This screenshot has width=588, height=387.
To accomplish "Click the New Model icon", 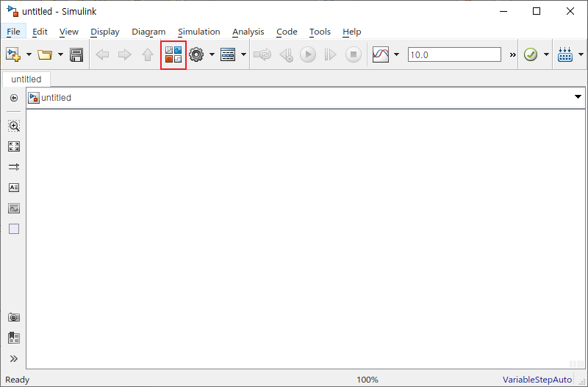I will (x=13, y=54).
